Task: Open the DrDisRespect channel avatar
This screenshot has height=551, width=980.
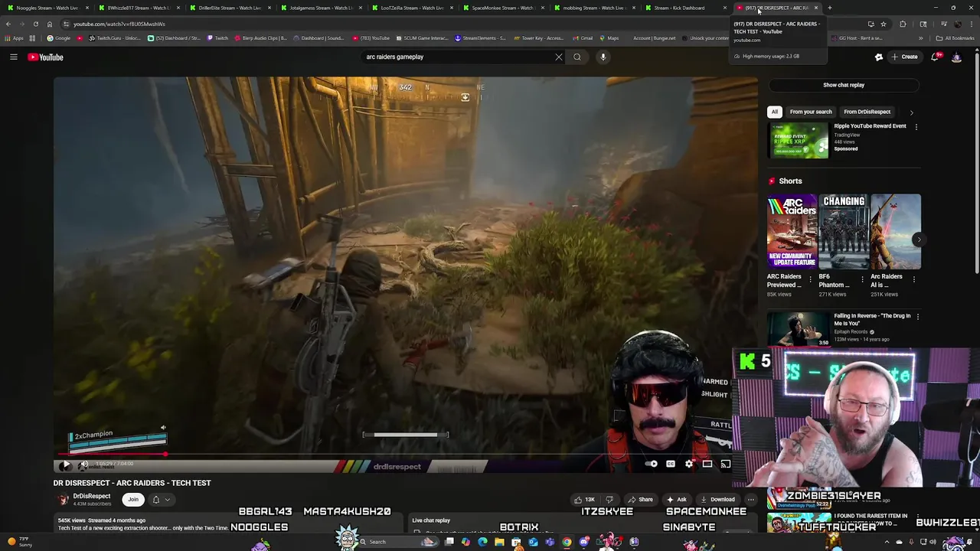Action: (x=63, y=500)
